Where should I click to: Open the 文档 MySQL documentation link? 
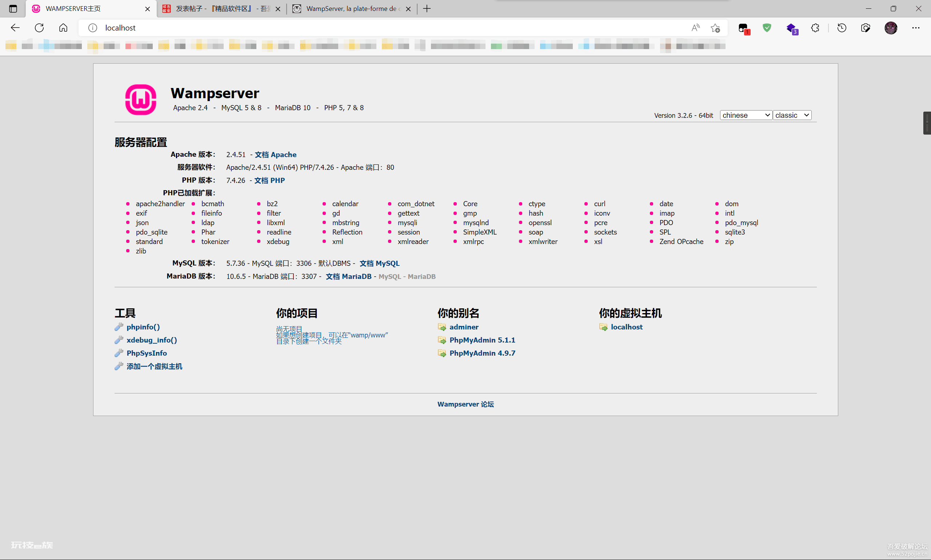tap(379, 263)
